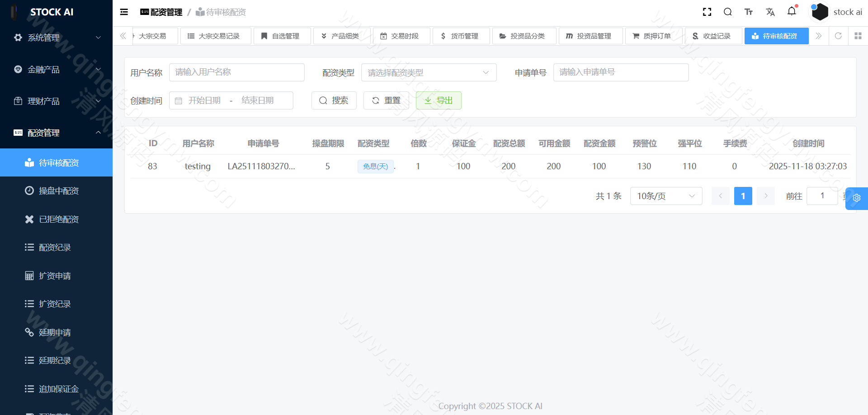Reset filters with the 重置 button
This screenshot has width=868, height=415.
coord(386,100)
